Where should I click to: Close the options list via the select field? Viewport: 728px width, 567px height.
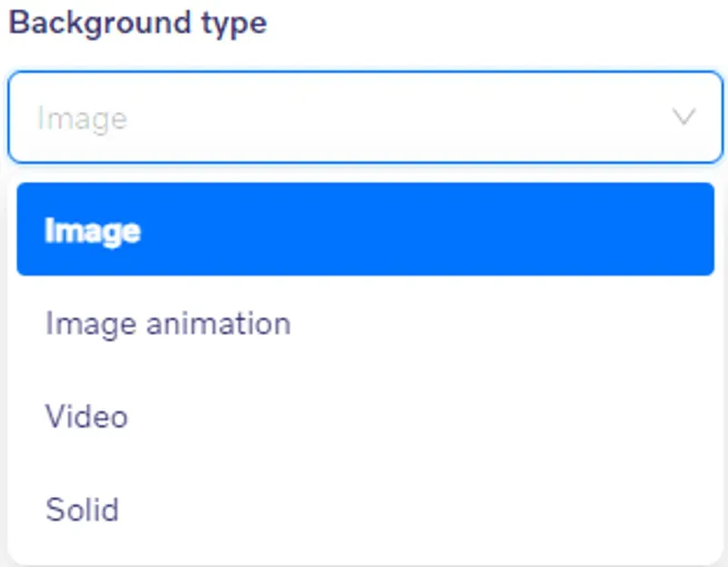(x=366, y=117)
